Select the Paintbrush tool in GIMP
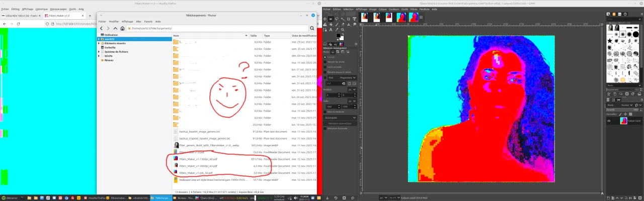This screenshot has width=644, height=201. coord(337,24)
